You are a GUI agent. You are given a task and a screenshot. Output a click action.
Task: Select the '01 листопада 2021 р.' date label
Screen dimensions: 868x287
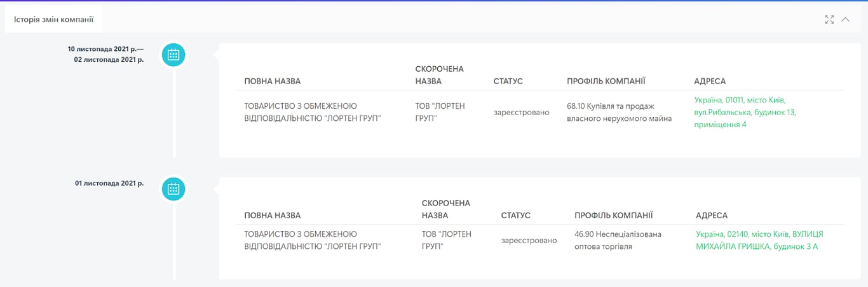pyautogui.click(x=109, y=183)
